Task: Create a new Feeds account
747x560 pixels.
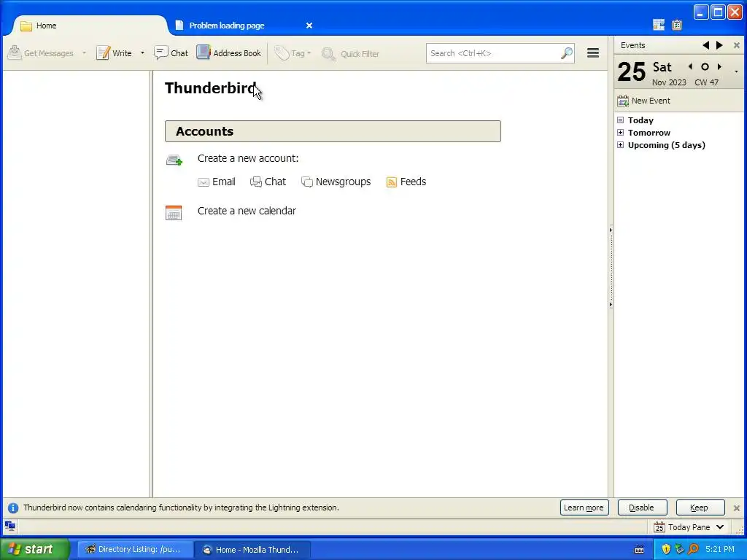Action: (x=406, y=182)
